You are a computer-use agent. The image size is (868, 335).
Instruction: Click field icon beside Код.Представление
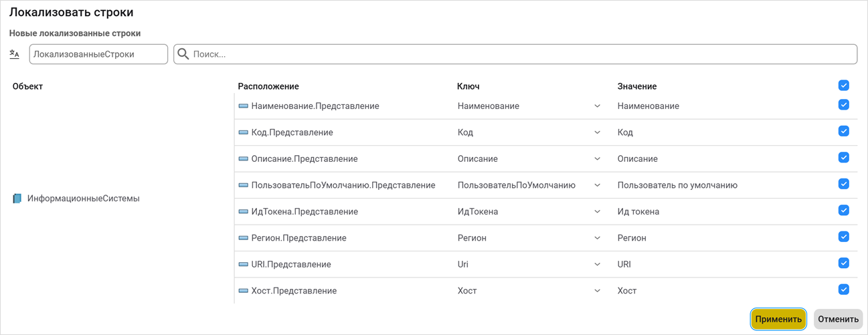(244, 132)
